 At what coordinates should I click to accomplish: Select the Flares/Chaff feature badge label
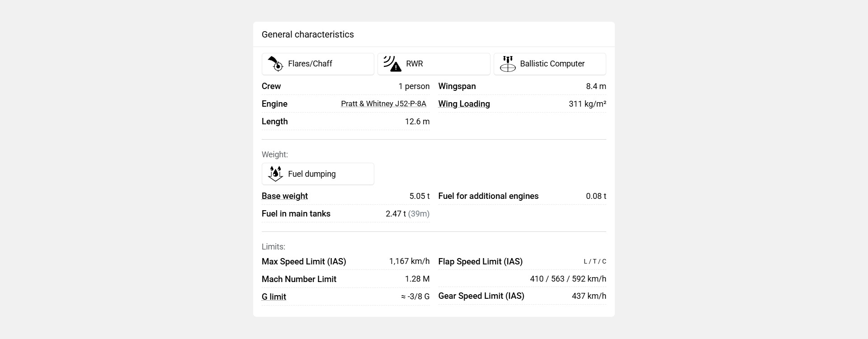coord(310,64)
